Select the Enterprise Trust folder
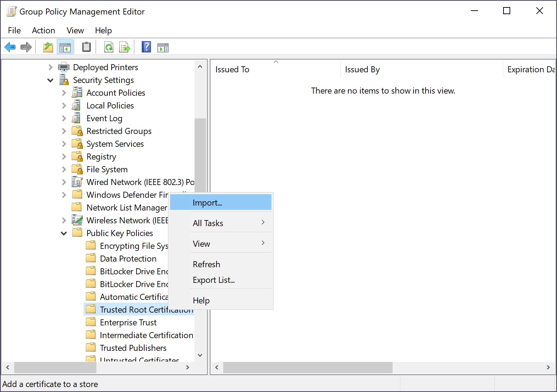Viewport: 557px width, 392px height. 128,323
